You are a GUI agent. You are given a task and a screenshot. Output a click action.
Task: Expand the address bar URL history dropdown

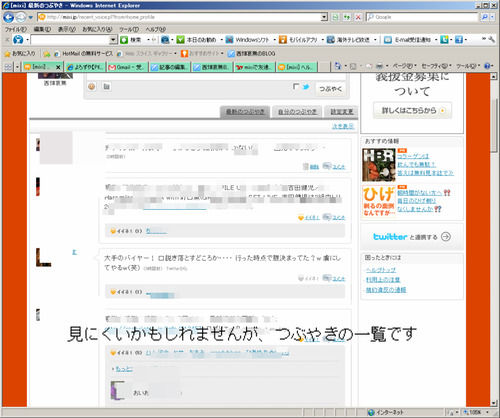324,17
